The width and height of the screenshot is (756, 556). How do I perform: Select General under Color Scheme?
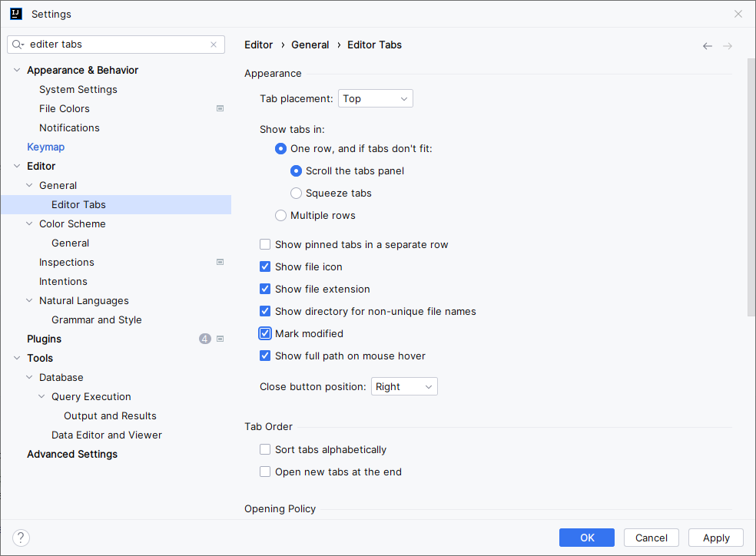click(71, 243)
